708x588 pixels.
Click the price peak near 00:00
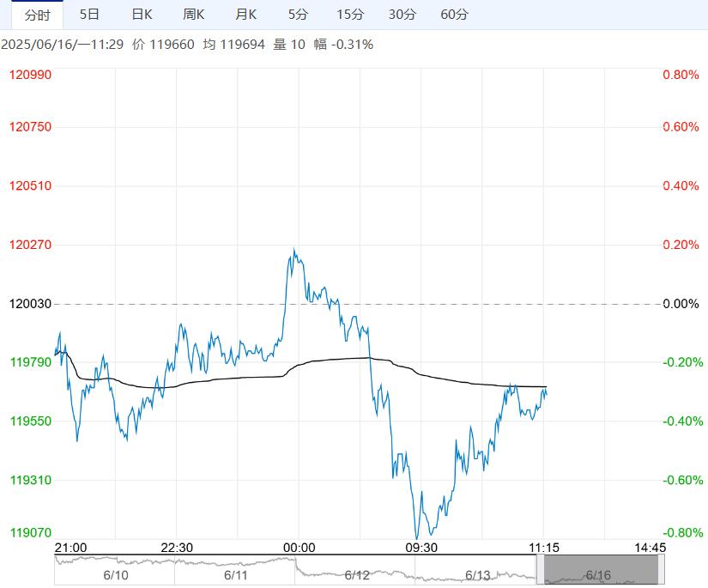294,250
